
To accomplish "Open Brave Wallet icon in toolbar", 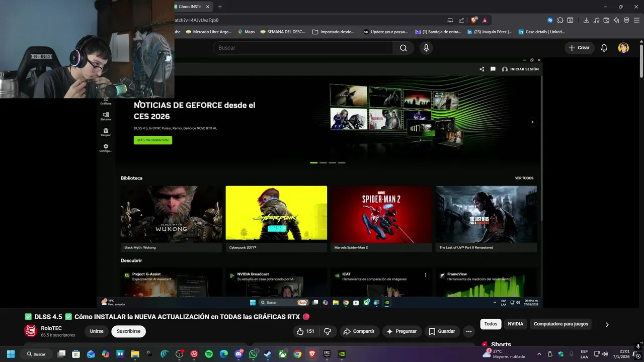I will tap(606, 20).
